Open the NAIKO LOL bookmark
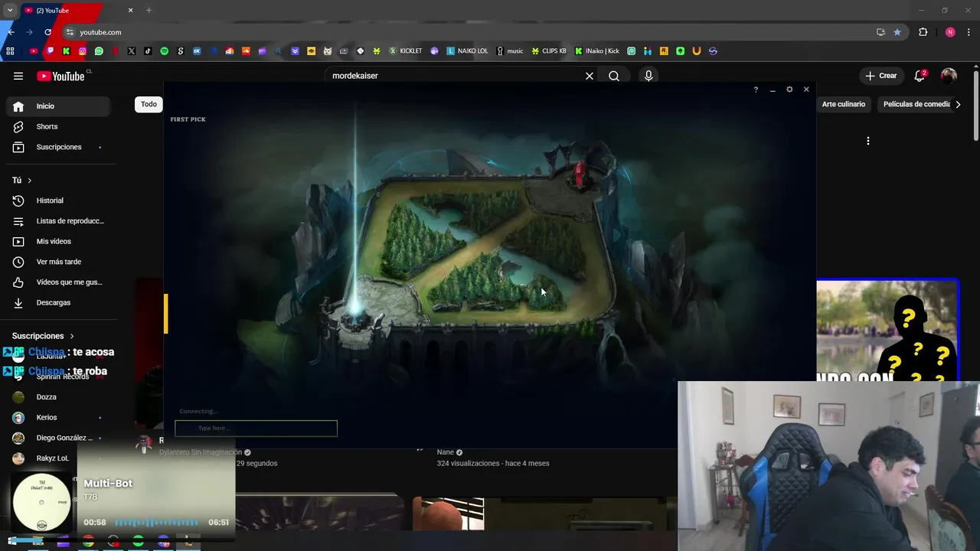The image size is (980, 551). [x=467, y=51]
